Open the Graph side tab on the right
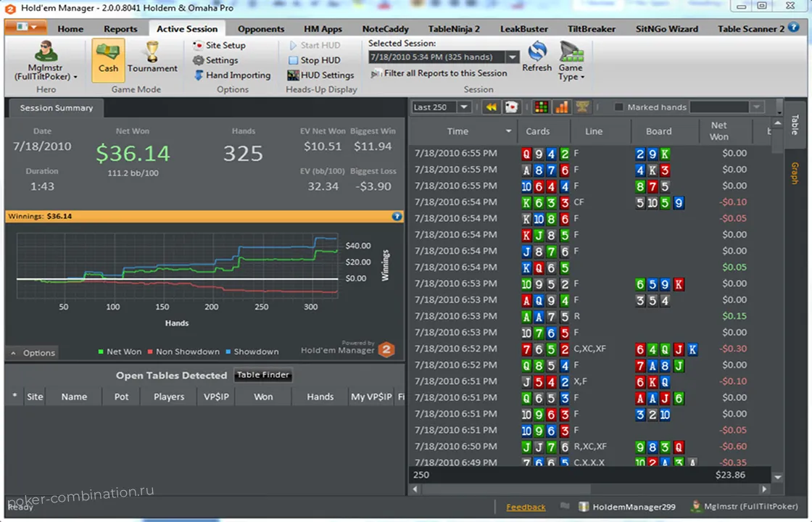Screen dimensions: 812x522 795,174
